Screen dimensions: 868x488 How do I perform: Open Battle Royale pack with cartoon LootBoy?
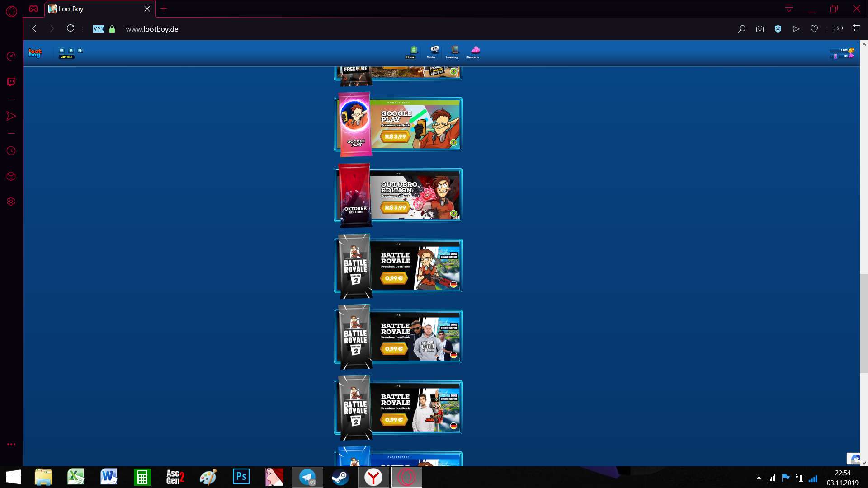coord(398,266)
